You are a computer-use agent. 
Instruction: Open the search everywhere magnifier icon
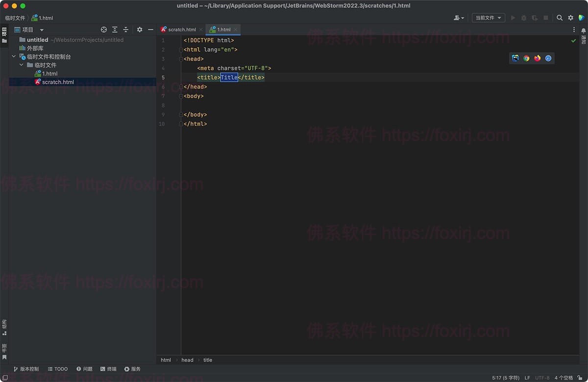tap(560, 18)
